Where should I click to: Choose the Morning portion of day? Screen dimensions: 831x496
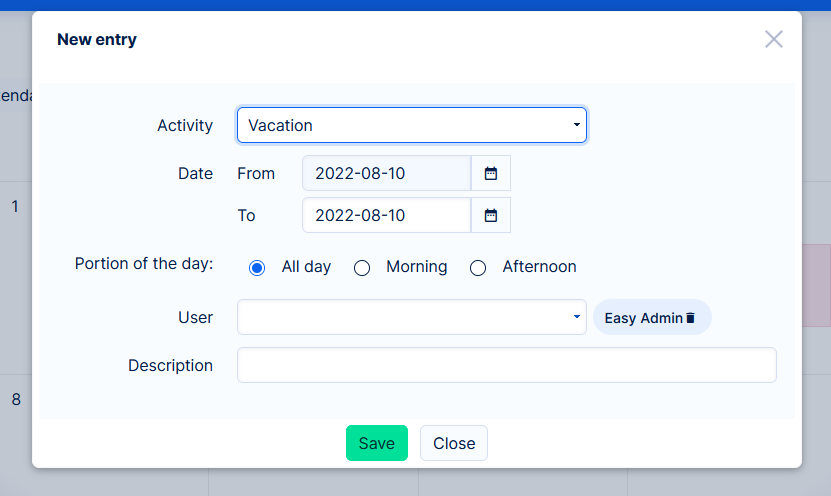362,268
